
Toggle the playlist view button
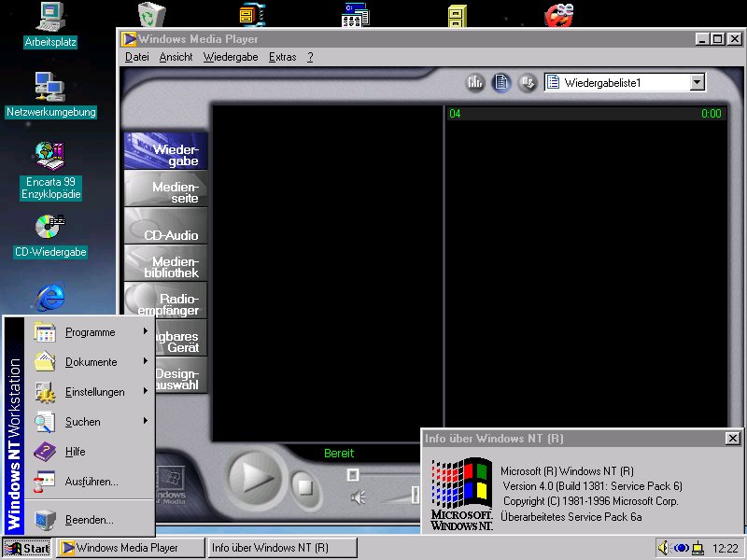click(x=501, y=82)
